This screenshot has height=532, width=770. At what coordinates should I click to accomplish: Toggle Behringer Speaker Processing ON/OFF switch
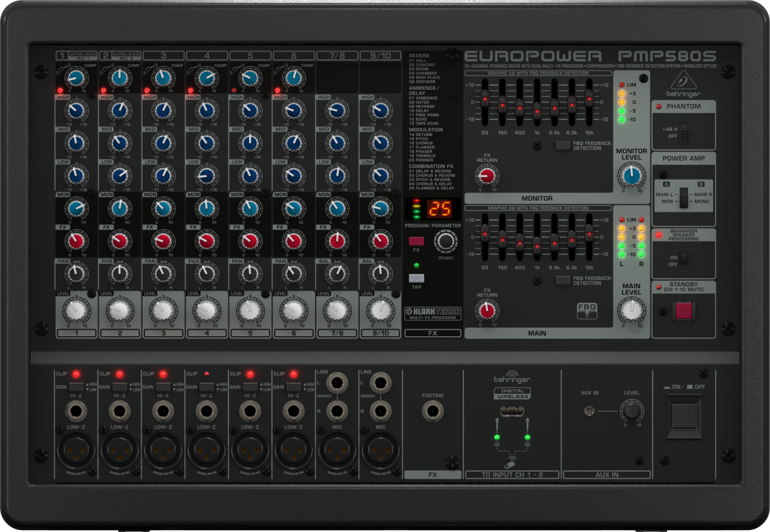click(683, 259)
